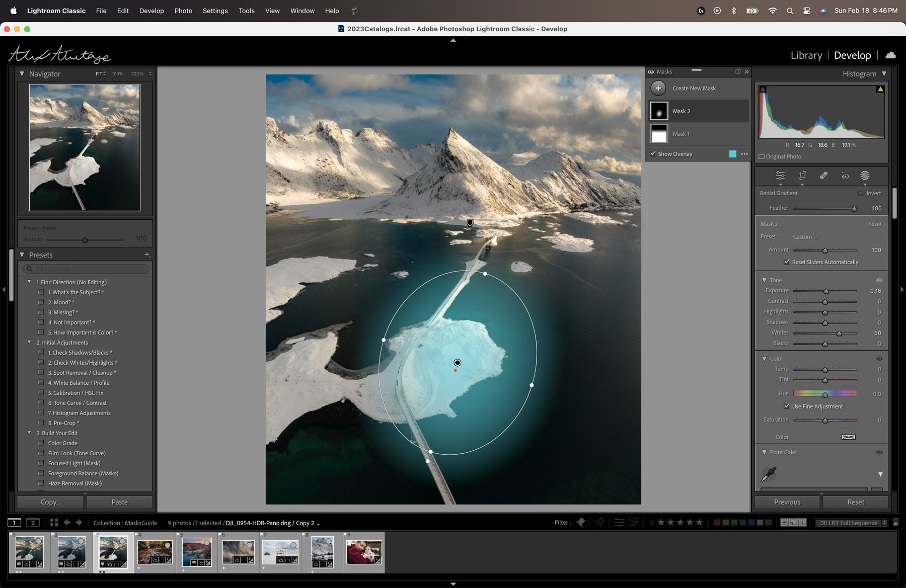
Task: Change the cyan overlay color swatch
Action: tap(733, 154)
